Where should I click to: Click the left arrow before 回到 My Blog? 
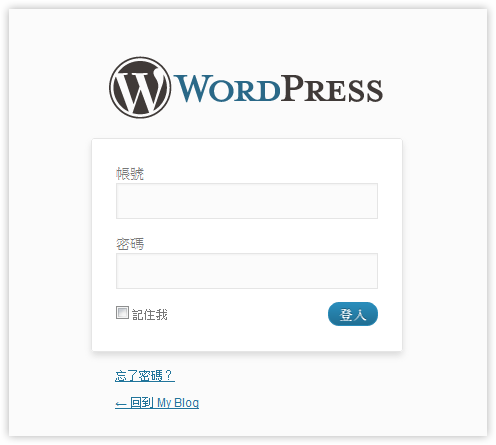click(121, 404)
